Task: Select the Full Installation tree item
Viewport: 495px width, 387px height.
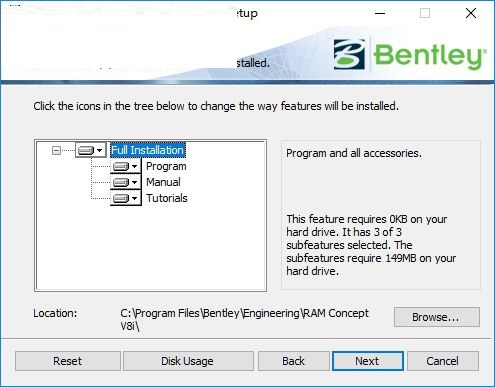Action: tap(147, 150)
